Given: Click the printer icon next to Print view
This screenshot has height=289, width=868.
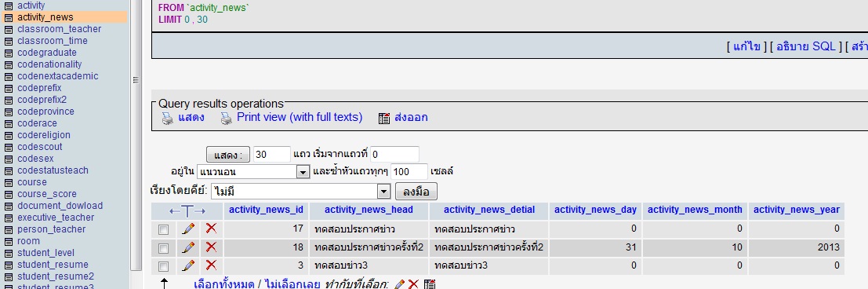Looking at the screenshot, I should click(x=226, y=118).
